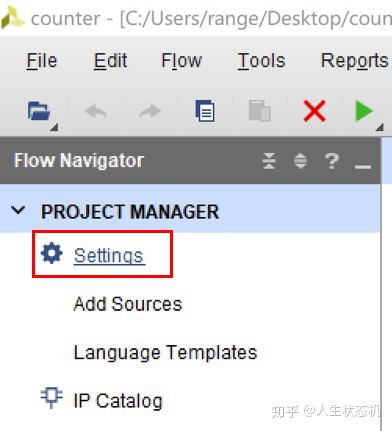Viewport: 392px width, 431px height.
Task: Click the grayed Paste icon
Action: [x=259, y=111]
